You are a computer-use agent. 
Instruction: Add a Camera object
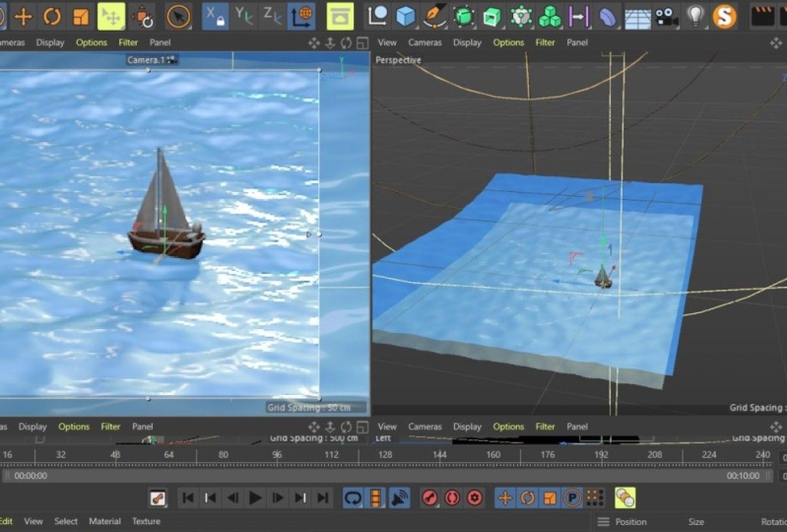point(667,16)
